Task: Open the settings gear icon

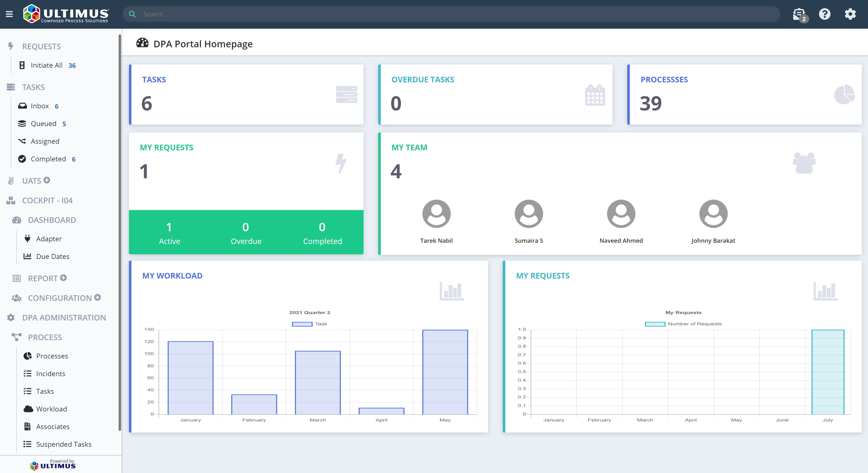Action: pos(850,14)
